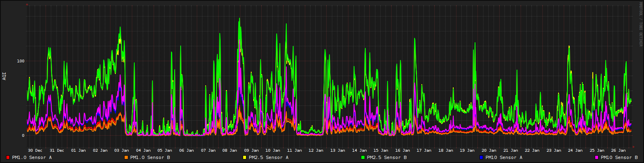
Task: Click the '23 Jan' date label
Action: click(x=554, y=151)
